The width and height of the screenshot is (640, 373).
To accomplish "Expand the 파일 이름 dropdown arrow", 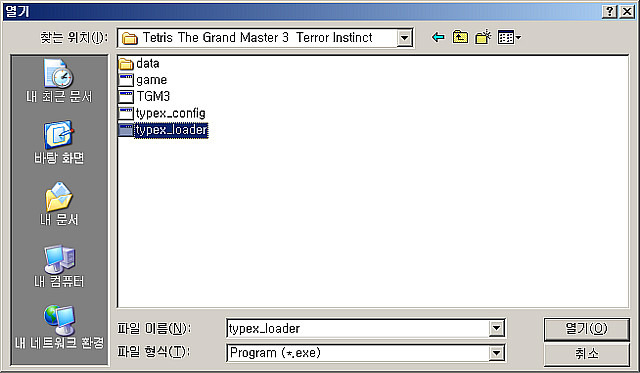I will pyautogui.click(x=496, y=328).
